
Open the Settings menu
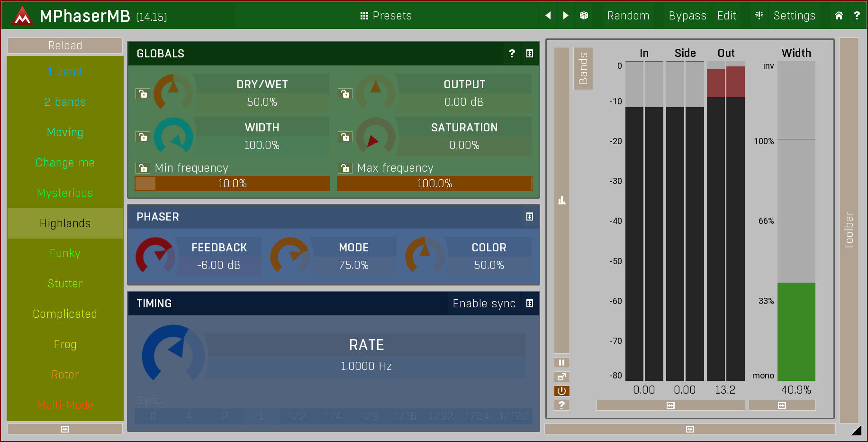pyautogui.click(x=794, y=16)
